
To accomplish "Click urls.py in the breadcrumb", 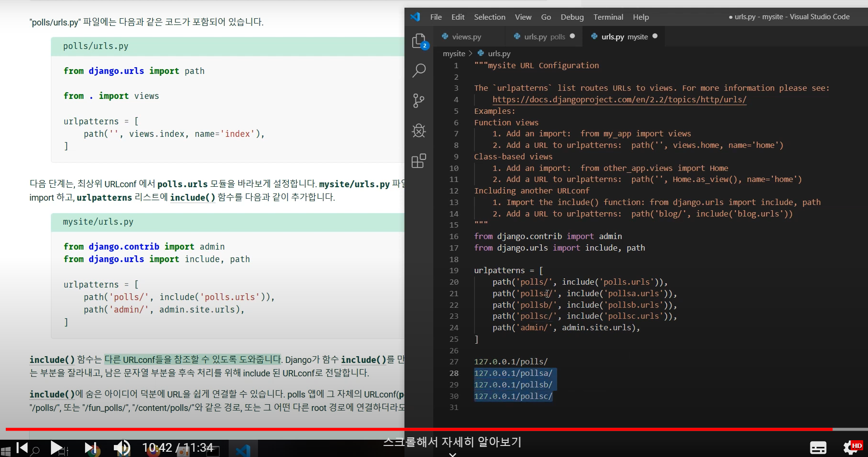I will coord(499,53).
